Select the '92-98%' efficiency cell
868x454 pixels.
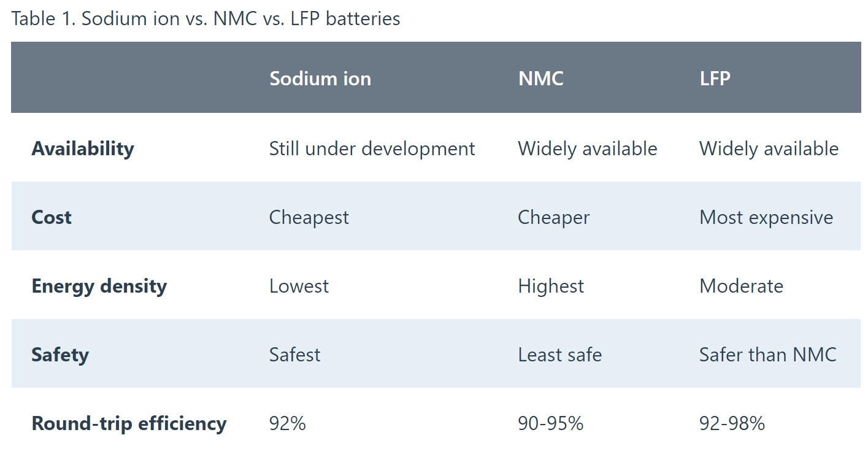[x=732, y=423]
